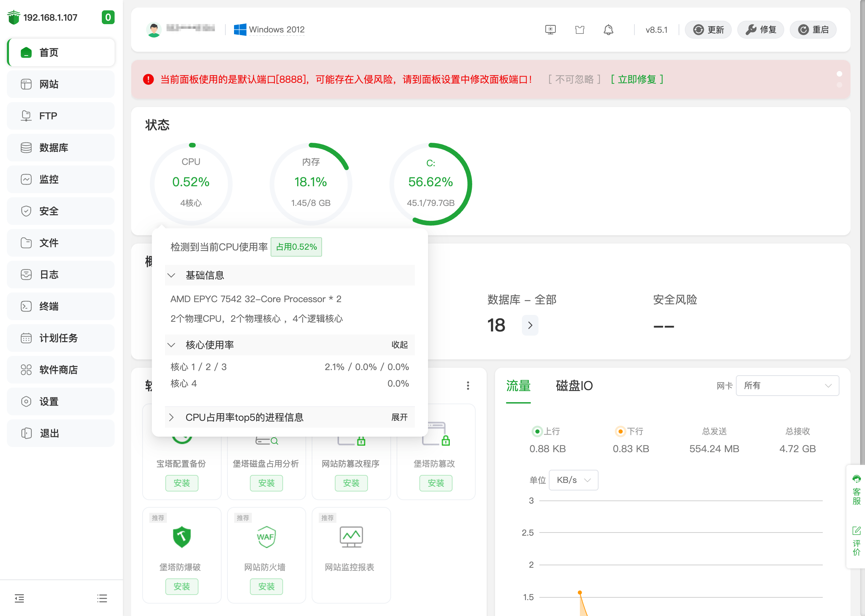Install 堡塔防爆破 with its 安装 button

click(182, 586)
